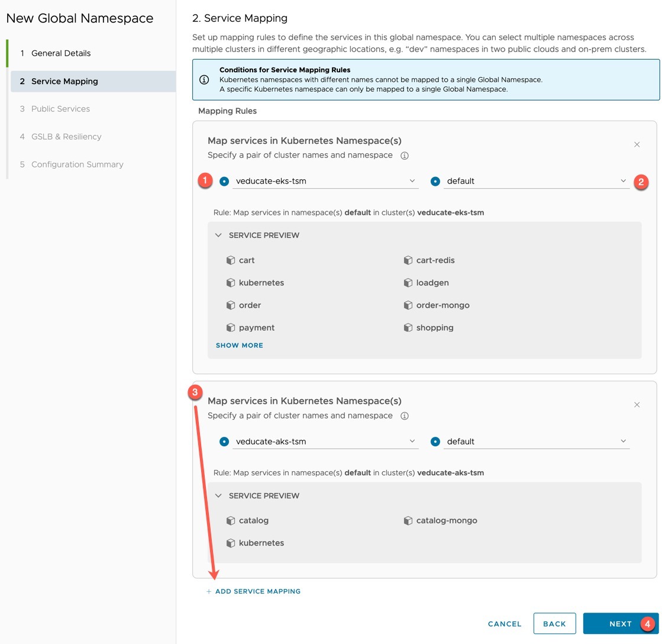Click ADD SERVICE MAPPING
This screenshot has width=662, height=644.
pyautogui.click(x=258, y=592)
